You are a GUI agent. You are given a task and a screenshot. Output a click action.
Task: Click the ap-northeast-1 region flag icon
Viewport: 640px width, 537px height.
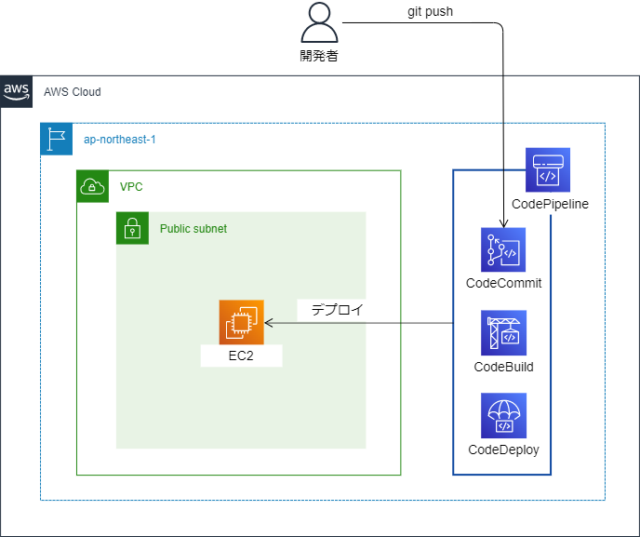[56, 139]
